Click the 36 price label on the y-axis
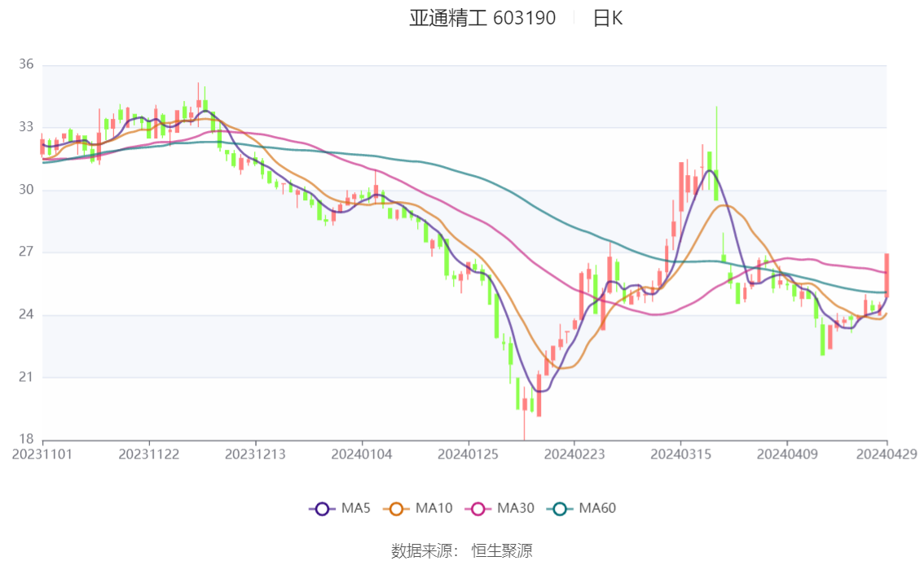The image size is (924, 561). [x=25, y=64]
